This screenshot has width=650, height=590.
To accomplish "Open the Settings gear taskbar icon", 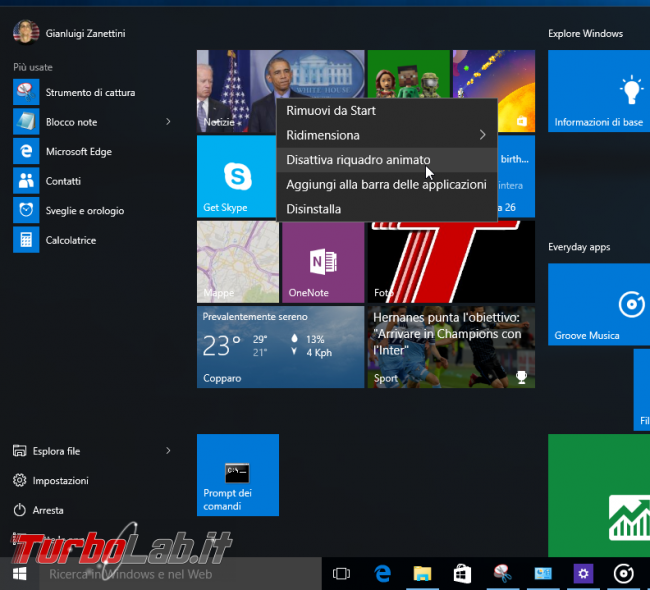I will point(583,574).
